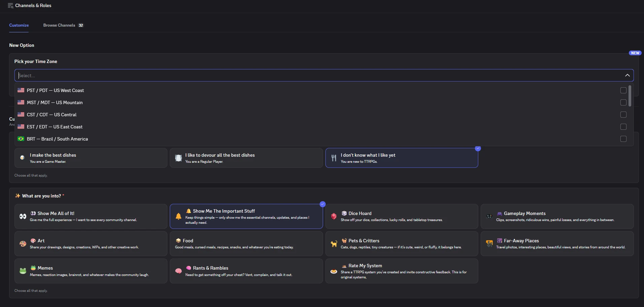Click the fork and knife icon

(334, 158)
